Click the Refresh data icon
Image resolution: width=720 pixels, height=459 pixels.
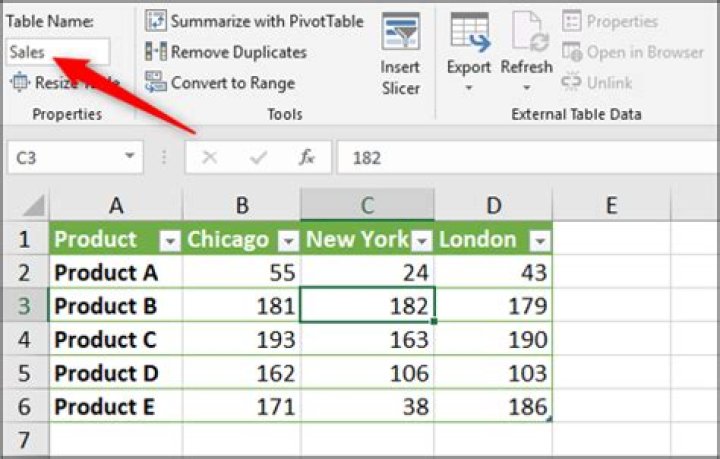tap(529, 31)
